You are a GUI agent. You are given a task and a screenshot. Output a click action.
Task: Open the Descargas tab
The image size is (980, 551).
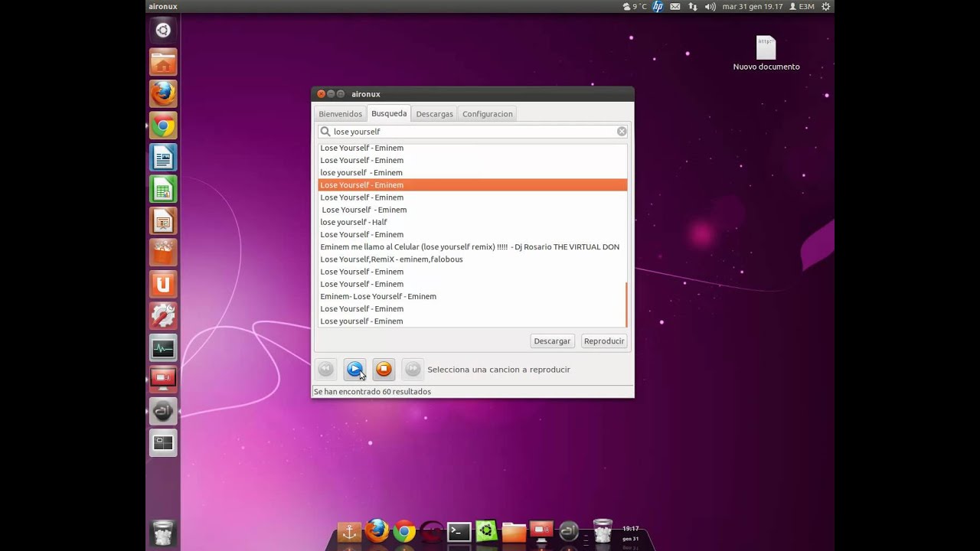[434, 114]
